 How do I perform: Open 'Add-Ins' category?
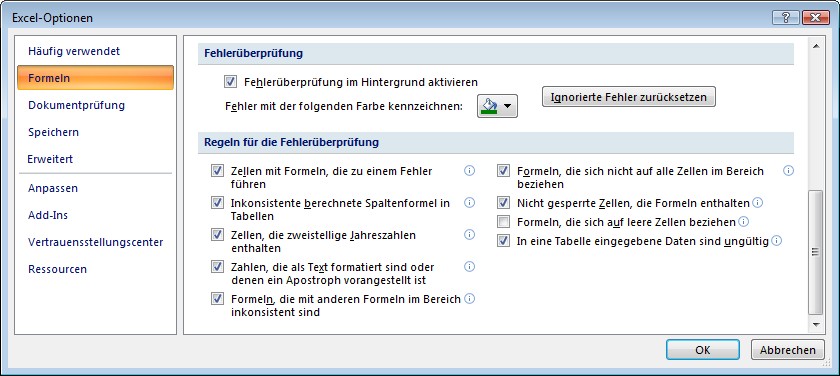(95, 215)
